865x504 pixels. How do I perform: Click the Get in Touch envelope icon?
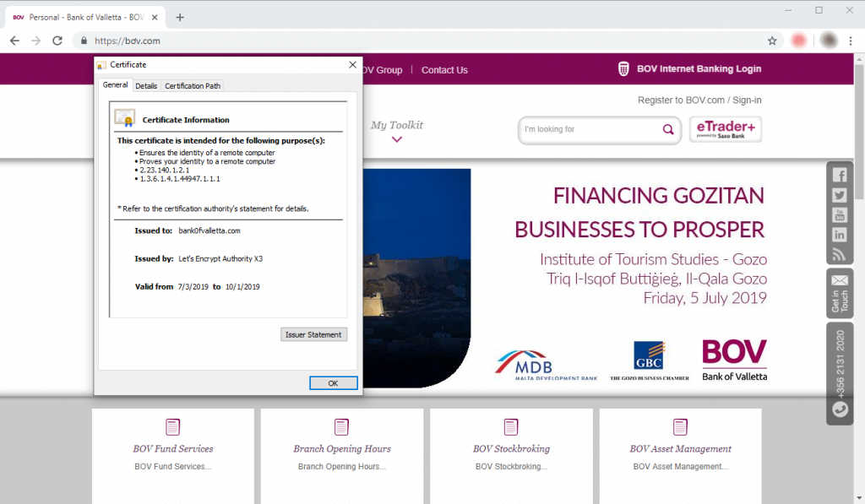coord(840,280)
